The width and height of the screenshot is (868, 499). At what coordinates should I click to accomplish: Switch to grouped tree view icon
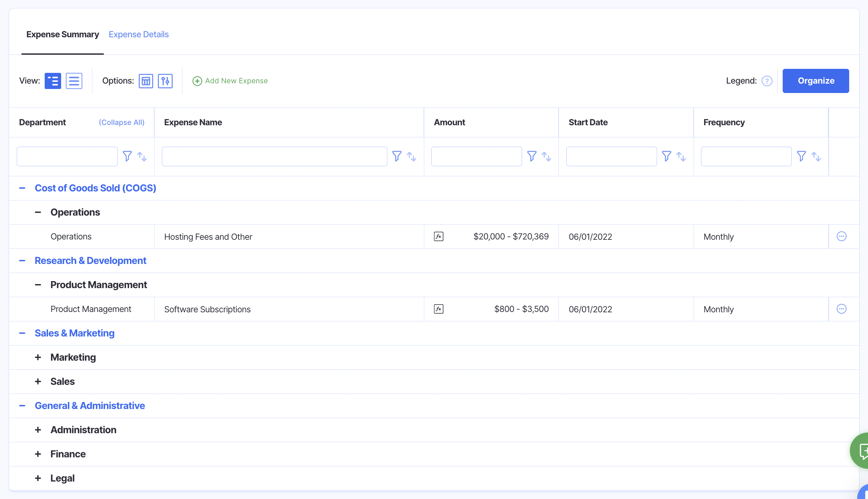53,81
